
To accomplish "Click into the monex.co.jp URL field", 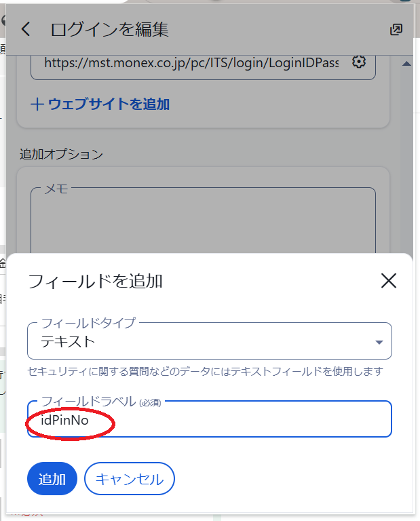I will click(190, 62).
